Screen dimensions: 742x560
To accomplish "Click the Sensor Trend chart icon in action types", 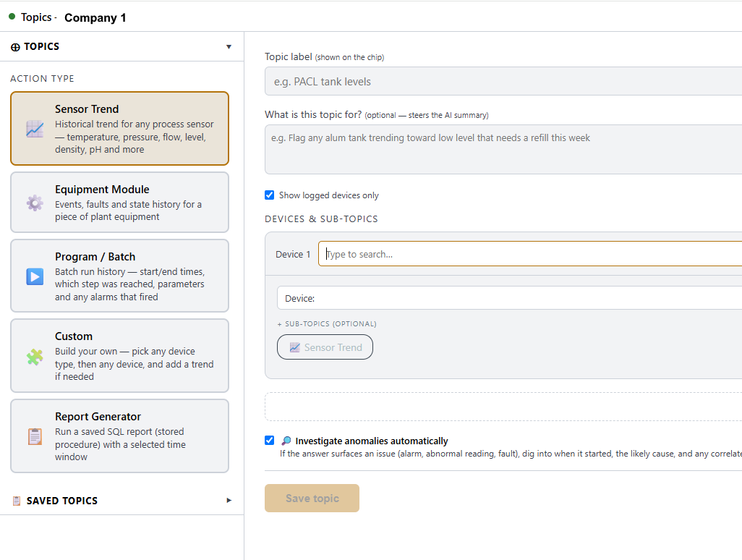I will [35, 129].
